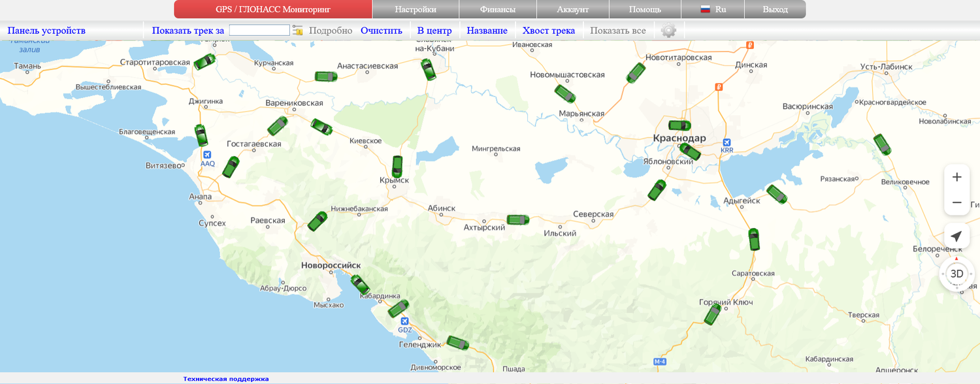Image resolution: width=980 pixels, height=384 pixels.
Task: Click the map geolocation arrow button
Action: [957, 236]
